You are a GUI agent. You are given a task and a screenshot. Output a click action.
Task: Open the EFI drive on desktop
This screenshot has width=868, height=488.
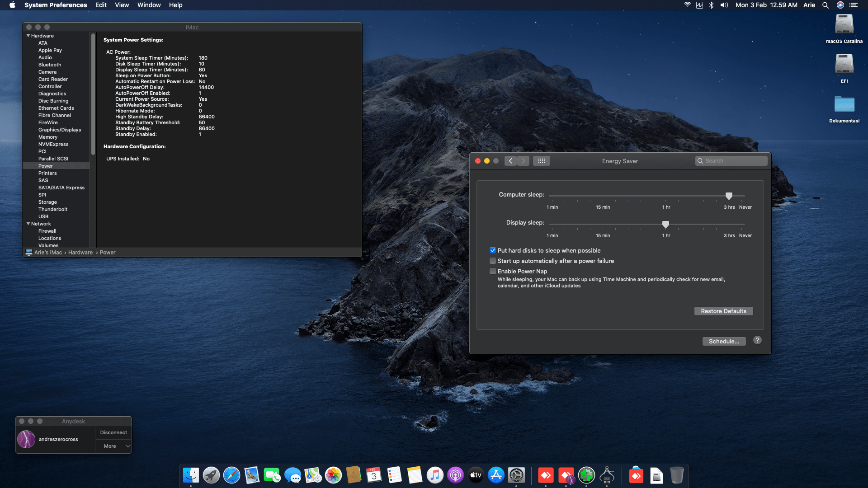(844, 65)
